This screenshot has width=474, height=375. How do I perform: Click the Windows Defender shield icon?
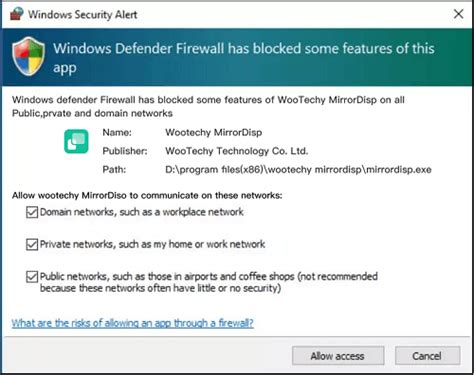point(28,56)
